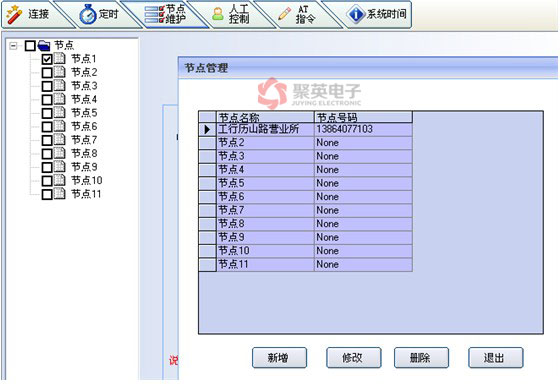
Task: Select table cell 节点10 in the grid
Action: click(x=265, y=251)
